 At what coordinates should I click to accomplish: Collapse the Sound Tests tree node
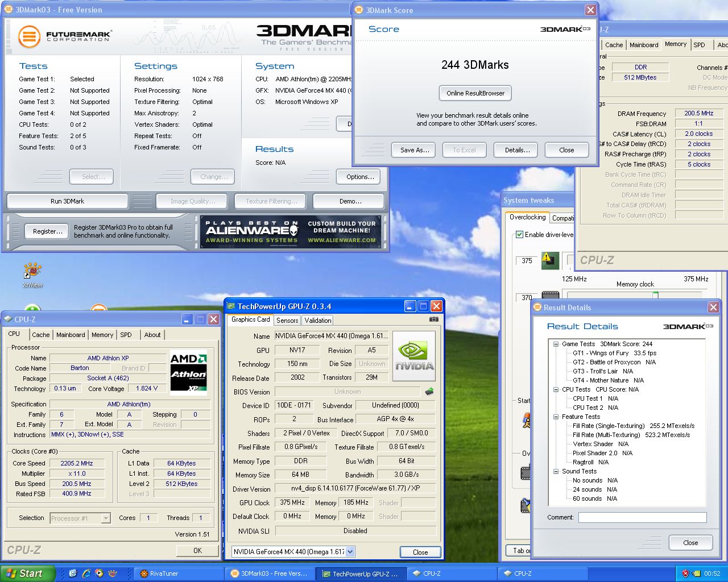pyautogui.click(x=556, y=471)
